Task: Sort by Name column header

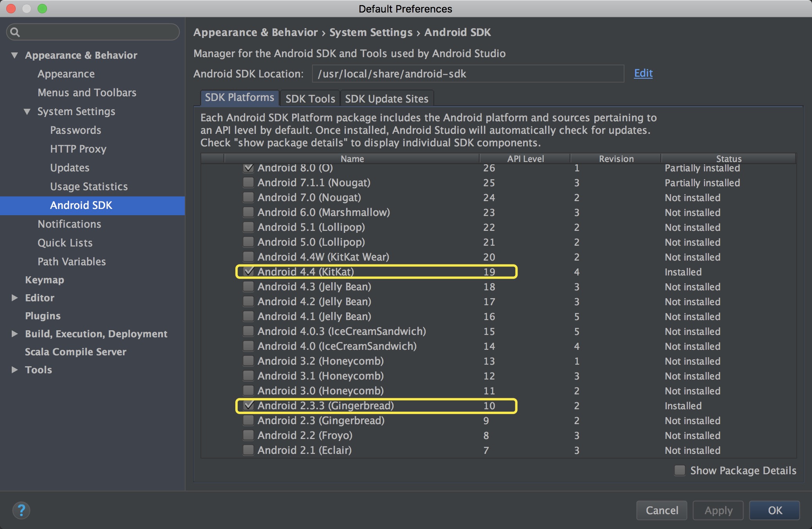Action: pos(352,158)
